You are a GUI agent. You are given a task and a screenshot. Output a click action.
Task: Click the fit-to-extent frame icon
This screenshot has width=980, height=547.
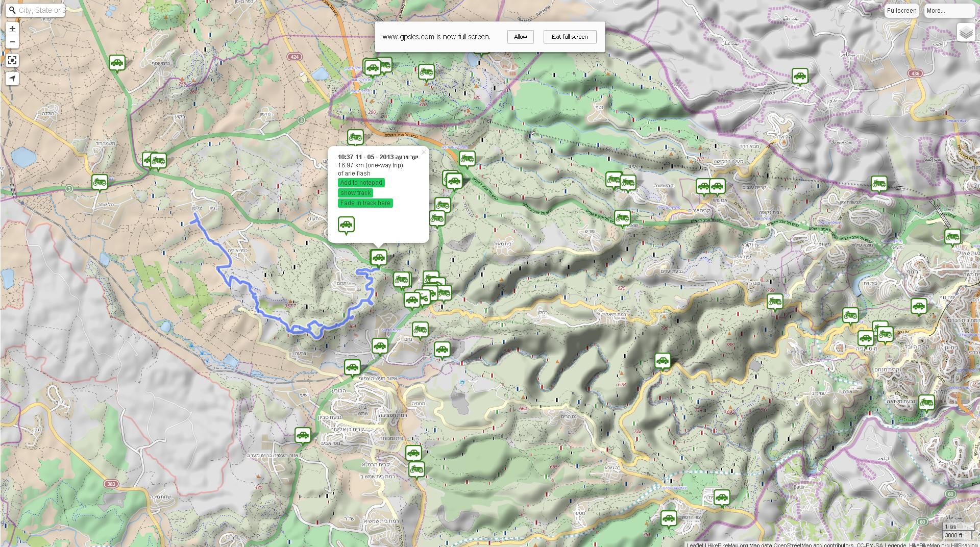point(12,60)
